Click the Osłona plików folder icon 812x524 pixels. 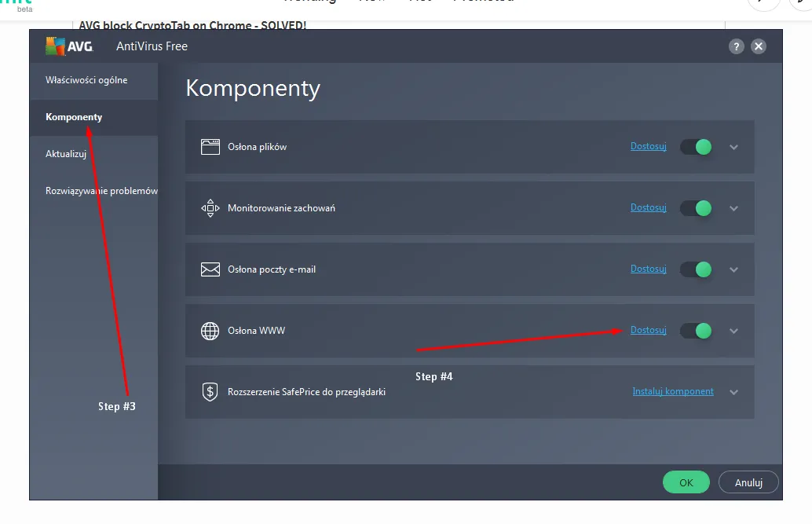210,147
